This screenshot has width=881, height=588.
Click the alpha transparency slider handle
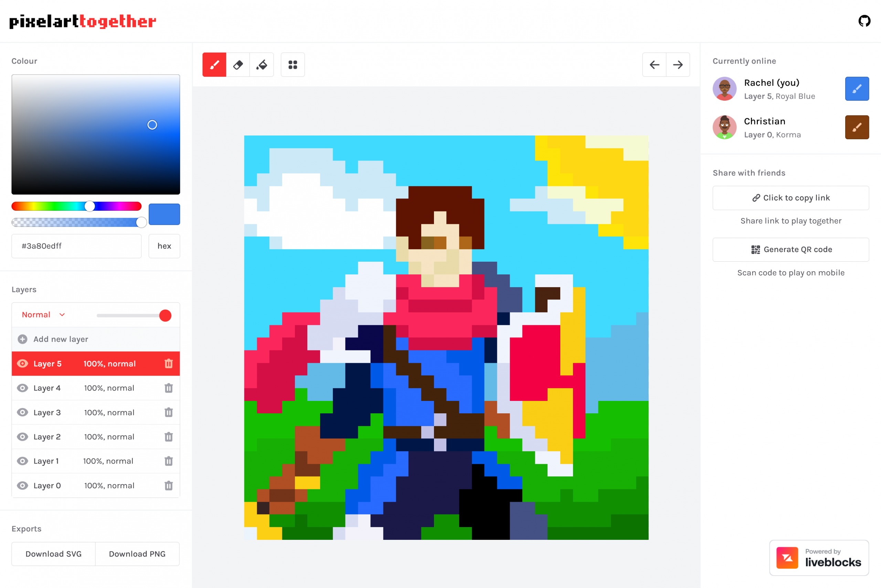point(141,222)
